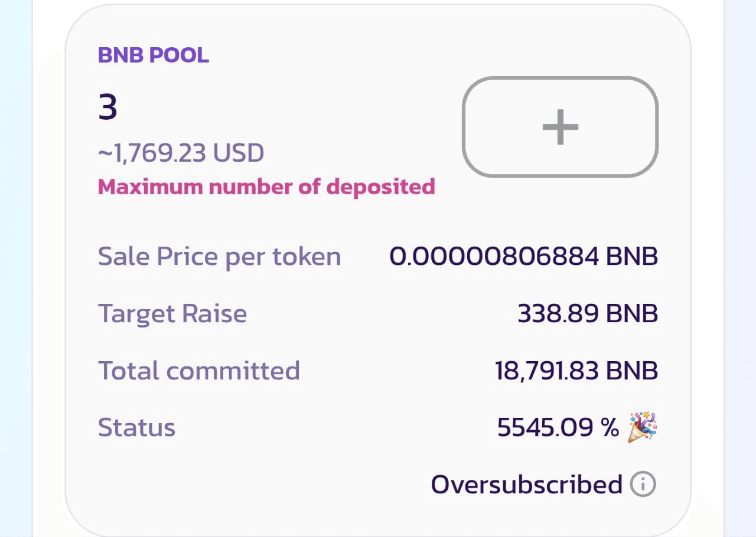Click the deposited amount number 3
Image resolution: width=756 pixels, height=537 pixels.
108,107
